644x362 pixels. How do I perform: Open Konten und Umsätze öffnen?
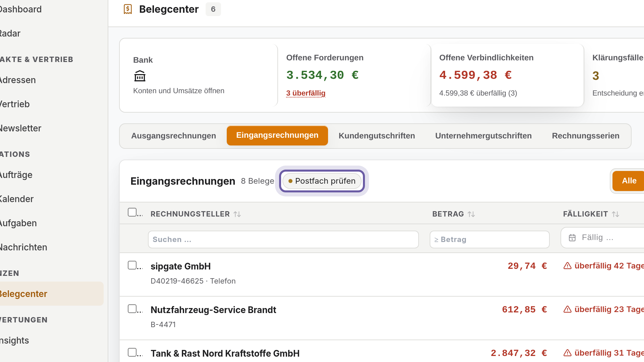pyautogui.click(x=179, y=91)
